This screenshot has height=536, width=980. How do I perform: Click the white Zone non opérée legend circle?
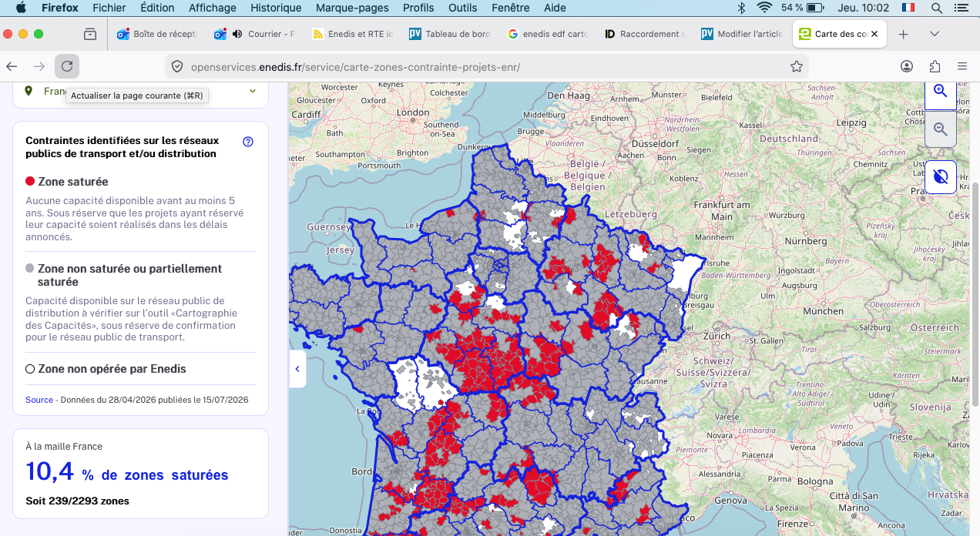(30, 369)
